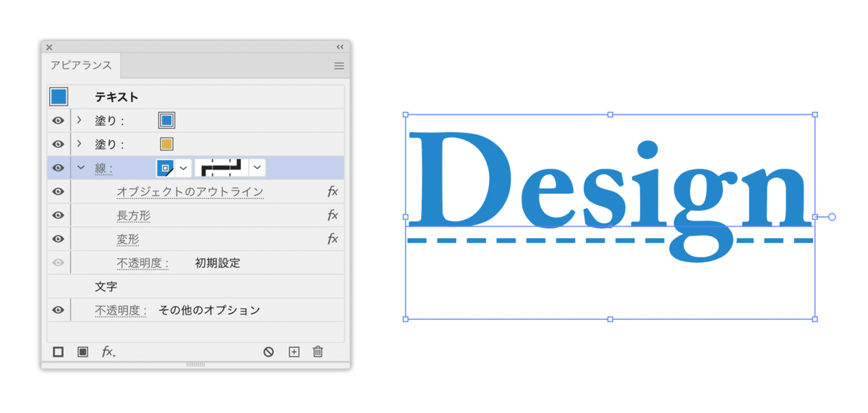The image size is (868, 413).
Task: Click the duplicate selected item icon
Action: click(x=294, y=352)
